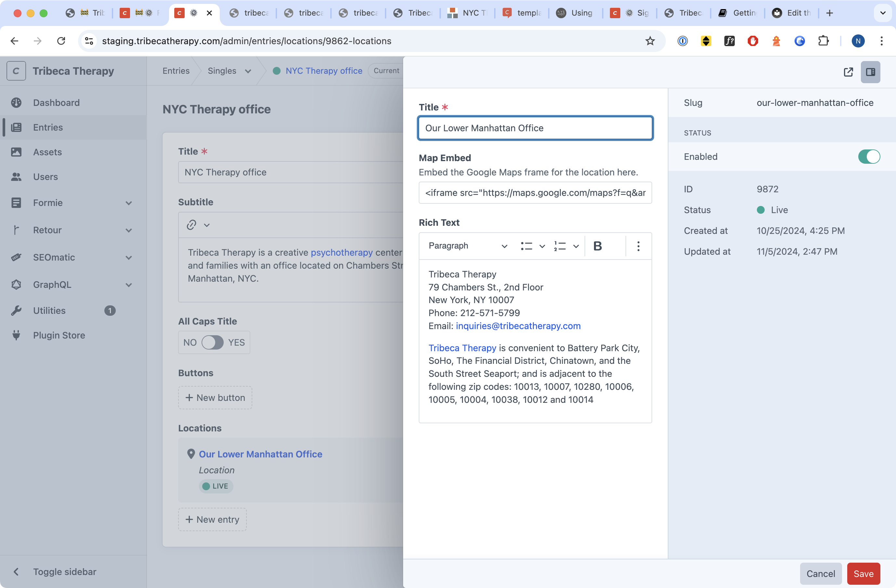Click the Retour sign icon
896x588 pixels.
pyautogui.click(x=16, y=230)
